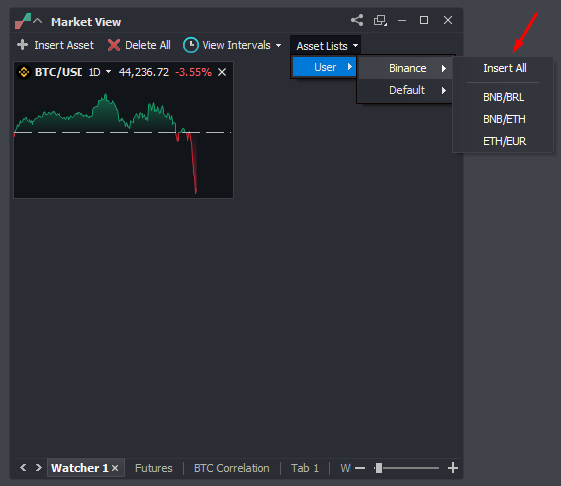This screenshot has width=561, height=486.
Task: Select Insert All from Binance list
Action: 504,68
